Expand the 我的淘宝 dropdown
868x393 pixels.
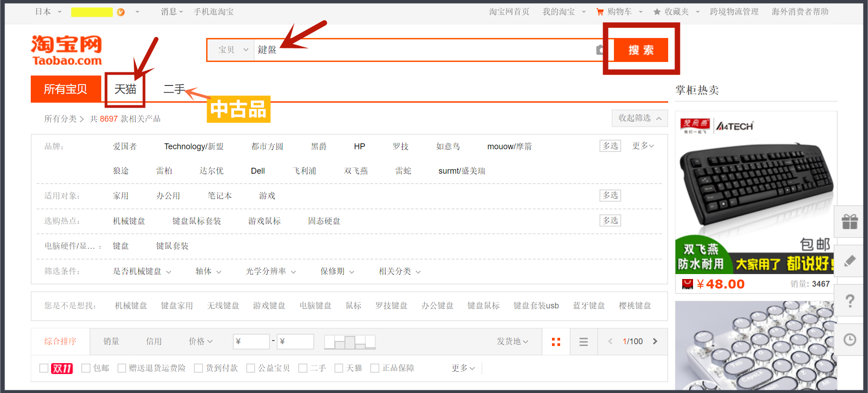click(564, 12)
